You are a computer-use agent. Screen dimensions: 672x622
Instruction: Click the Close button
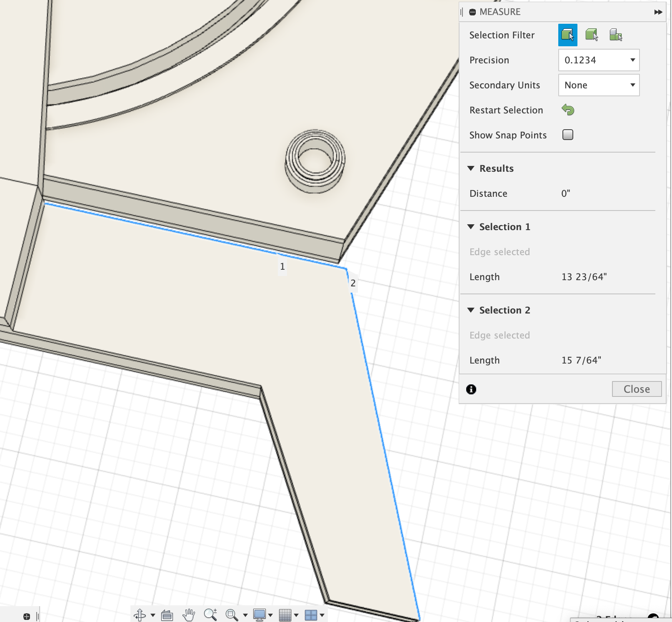point(636,389)
